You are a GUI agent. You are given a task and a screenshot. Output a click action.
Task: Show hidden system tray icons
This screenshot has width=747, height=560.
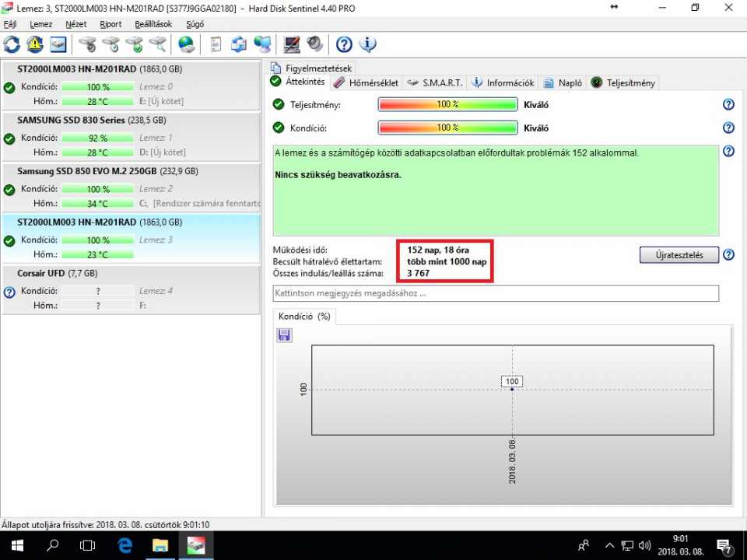(x=610, y=546)
